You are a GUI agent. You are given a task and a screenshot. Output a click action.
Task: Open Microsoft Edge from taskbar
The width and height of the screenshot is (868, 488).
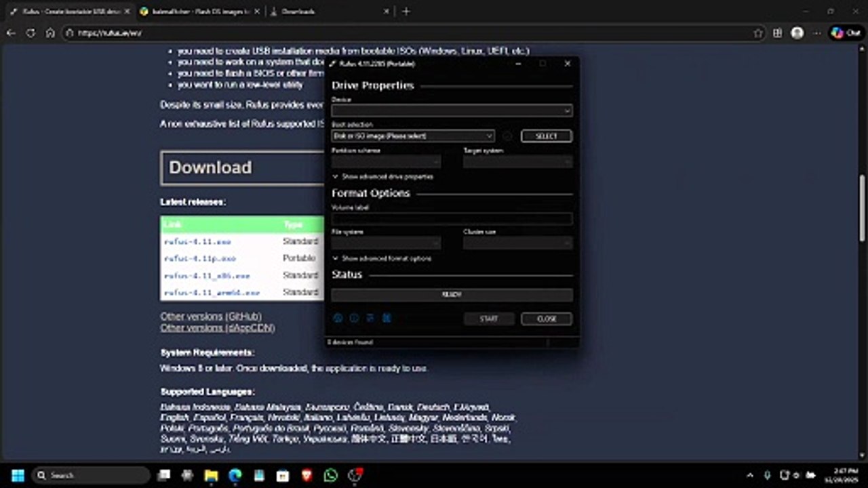coord(235,475)
